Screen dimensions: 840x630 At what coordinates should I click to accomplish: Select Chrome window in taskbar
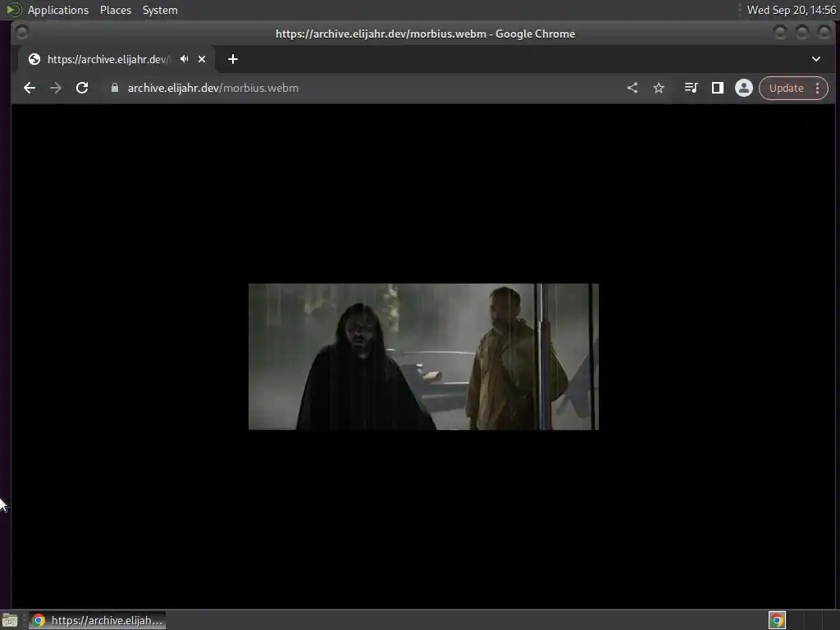97,620
